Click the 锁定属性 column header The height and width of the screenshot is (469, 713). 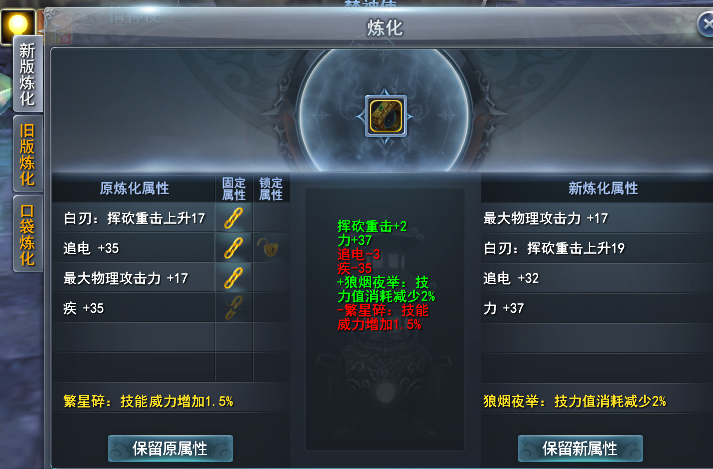click(x=271, y=189)
